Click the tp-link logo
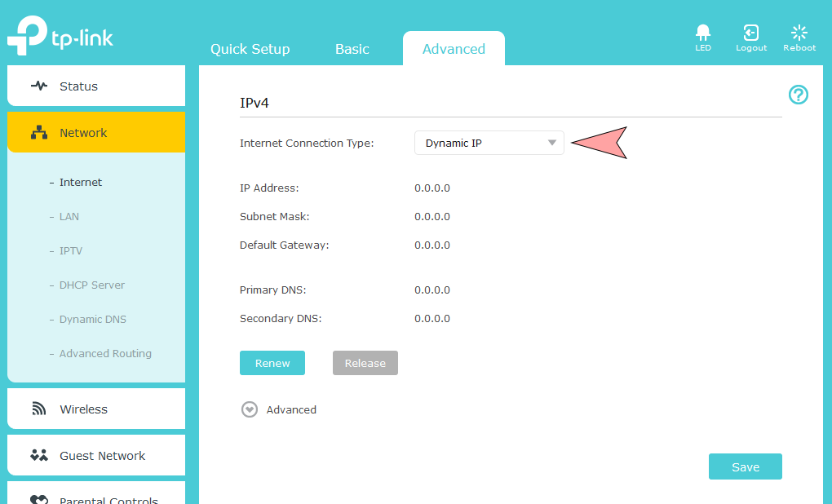Viewport: 832px width, 504px height. click(x=60, y=38)
